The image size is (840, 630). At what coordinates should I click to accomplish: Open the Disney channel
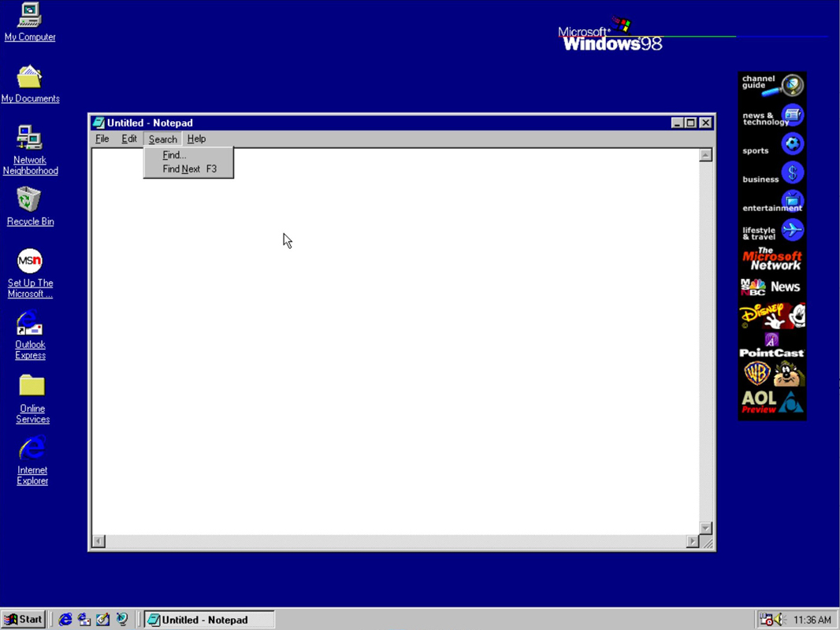pyautogui.click(x=772, y=316)
